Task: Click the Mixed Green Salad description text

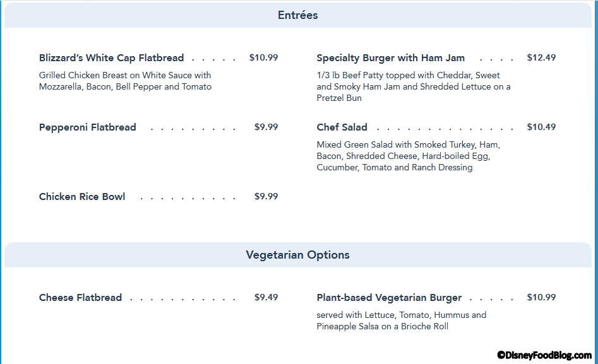Action: click(x=408, y=156)
